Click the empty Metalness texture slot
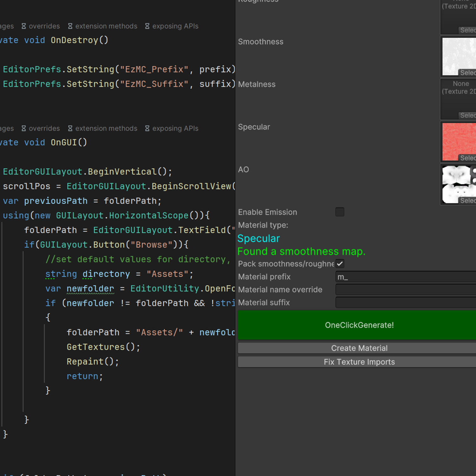 tap(458, 99)
